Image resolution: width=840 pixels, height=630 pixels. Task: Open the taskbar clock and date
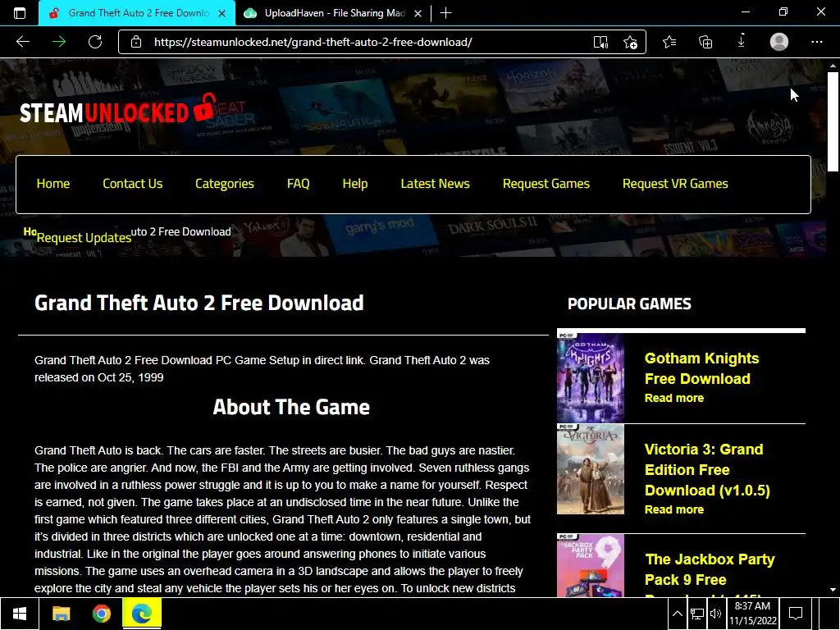[752, 614]
